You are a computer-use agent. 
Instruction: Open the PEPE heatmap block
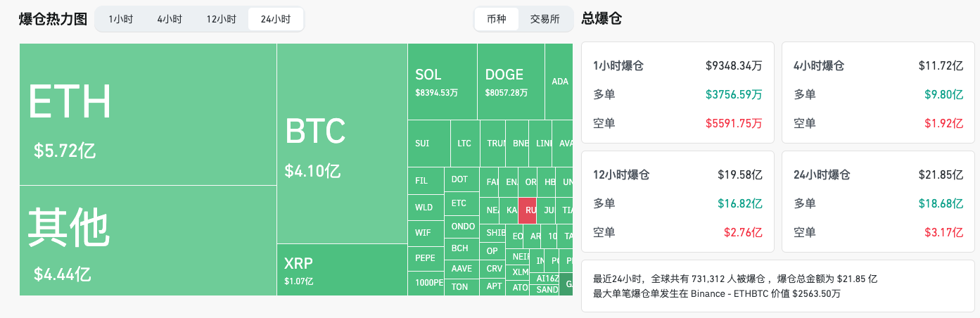tap(426, 258)
